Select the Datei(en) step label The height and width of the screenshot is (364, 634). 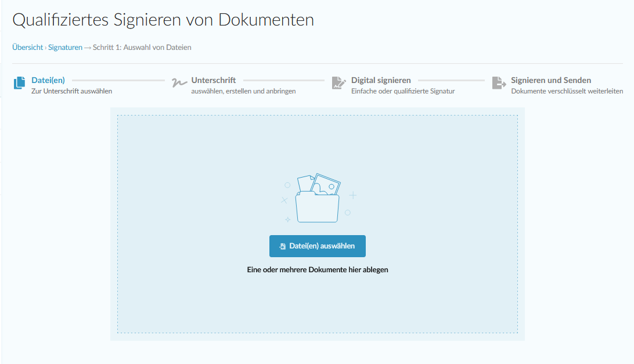point(48,80)
